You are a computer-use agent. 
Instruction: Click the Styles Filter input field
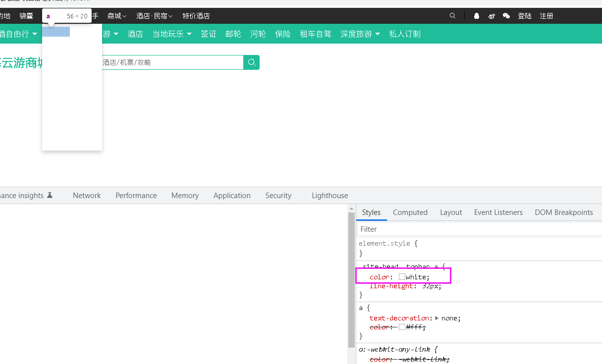(x=479, y=229)
